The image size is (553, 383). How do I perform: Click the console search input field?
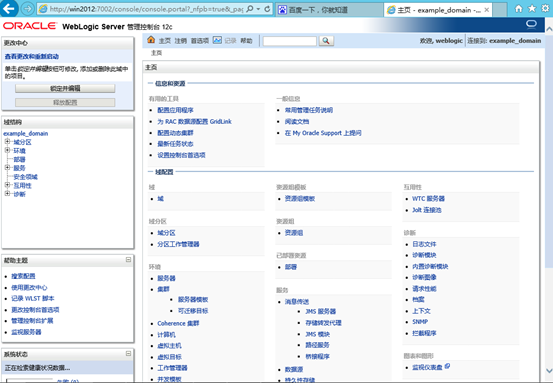click(x=290, y=41)
